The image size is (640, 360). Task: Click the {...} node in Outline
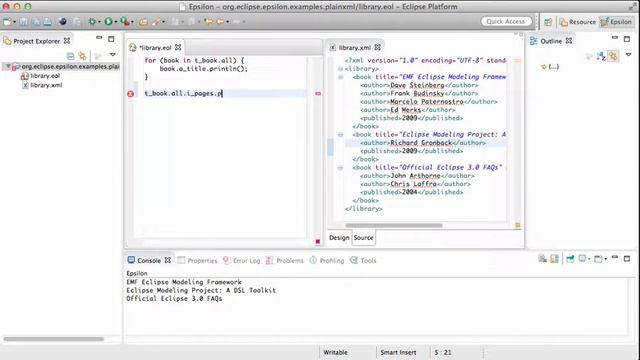[551, 67]
